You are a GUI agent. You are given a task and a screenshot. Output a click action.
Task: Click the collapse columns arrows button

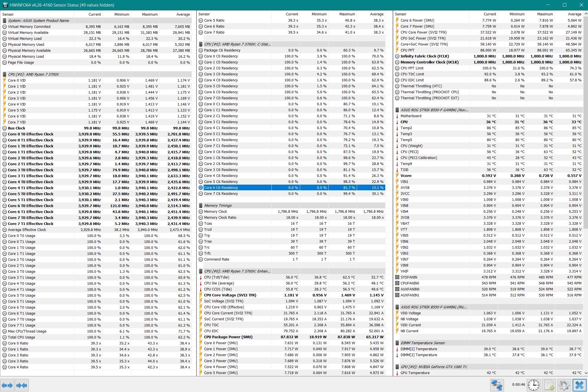(x=22, y=385)
